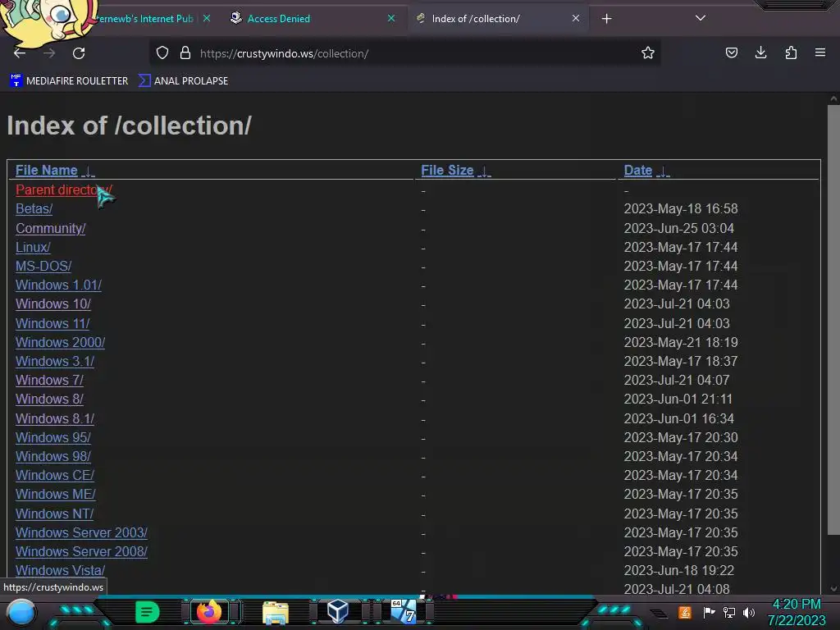Close the Access Denied tab

(391, 18)
